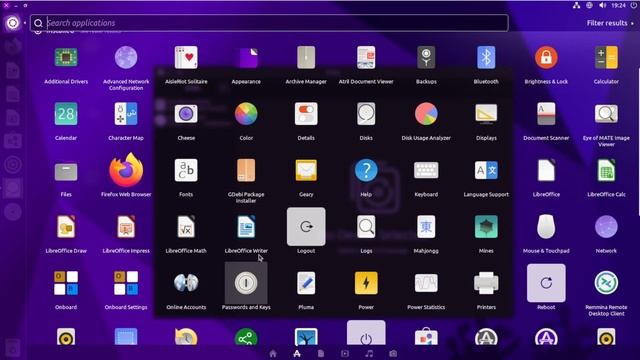Open the Appearance settings icon

pyautogui.click(x=246, y=58)
